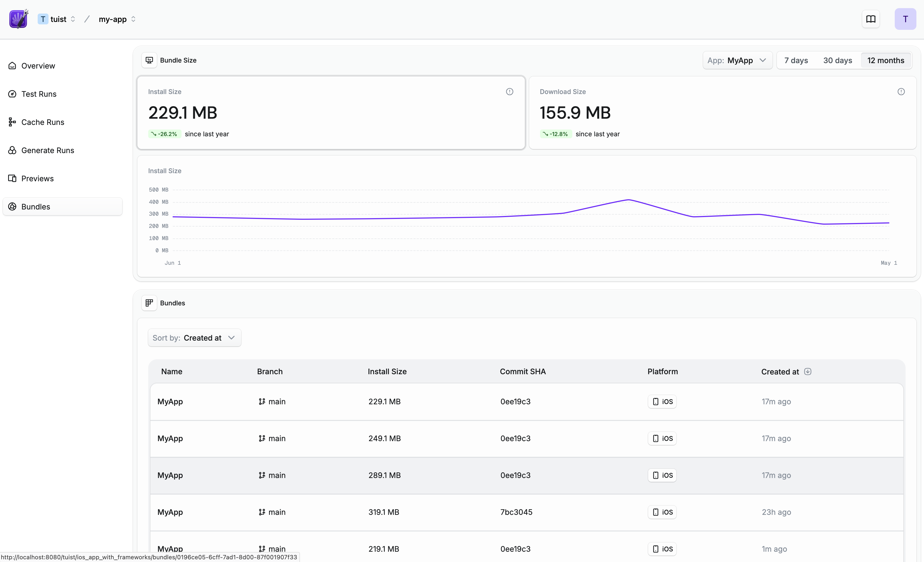Image resolution: width=924 pixels, height=562 pixels.
Task: Open the documentation book icon
Action: [870, 19]
